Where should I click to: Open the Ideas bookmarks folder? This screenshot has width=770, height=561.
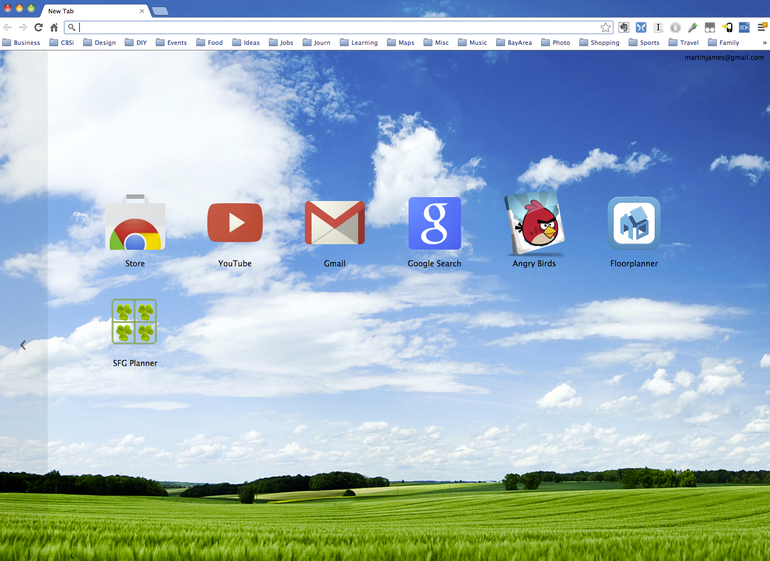[246, 43]
